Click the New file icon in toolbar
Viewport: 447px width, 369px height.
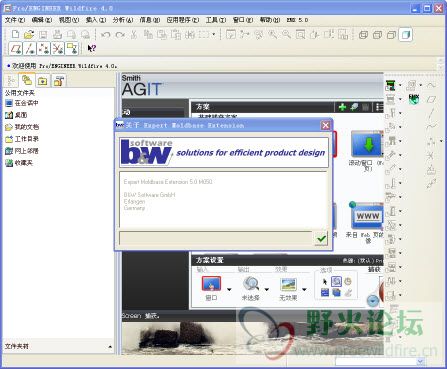coord(15,34)
